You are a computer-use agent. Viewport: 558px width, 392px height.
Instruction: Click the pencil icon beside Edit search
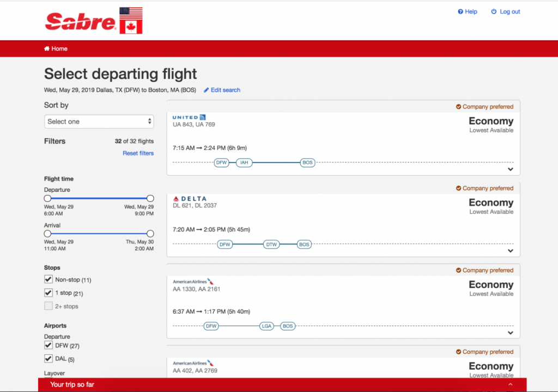click(x=206, y=90)
